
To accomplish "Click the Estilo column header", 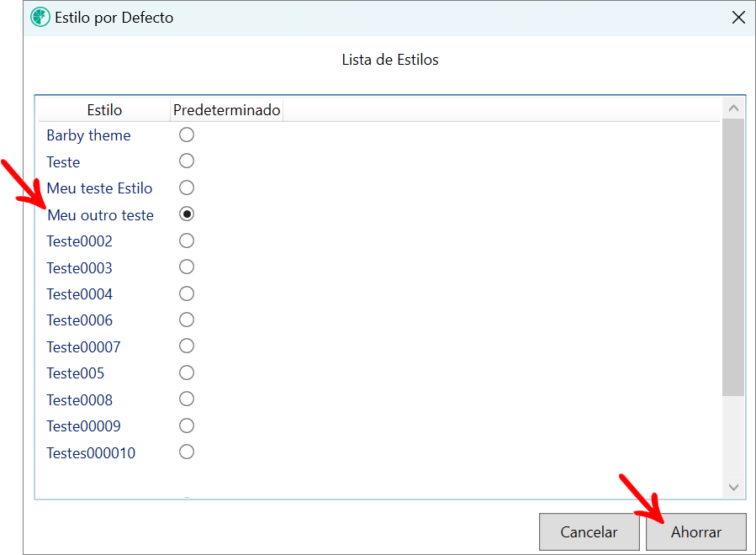I will pos(103,109).
